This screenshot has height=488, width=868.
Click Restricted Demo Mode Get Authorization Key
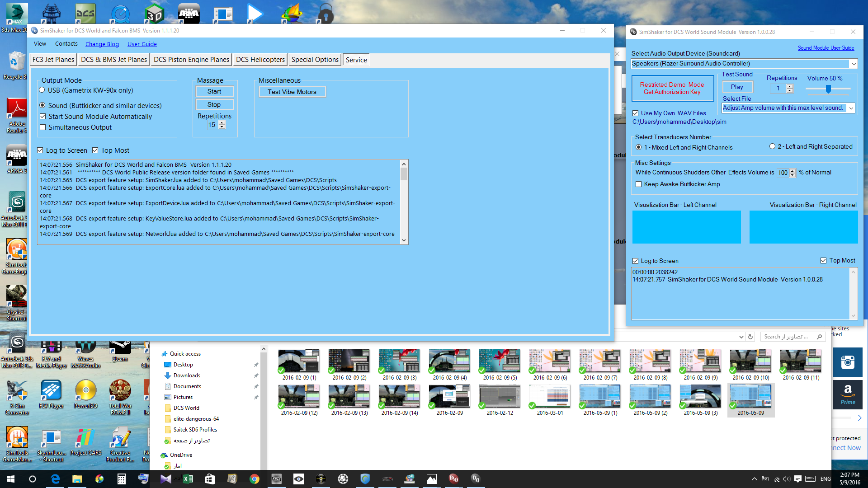672,88
